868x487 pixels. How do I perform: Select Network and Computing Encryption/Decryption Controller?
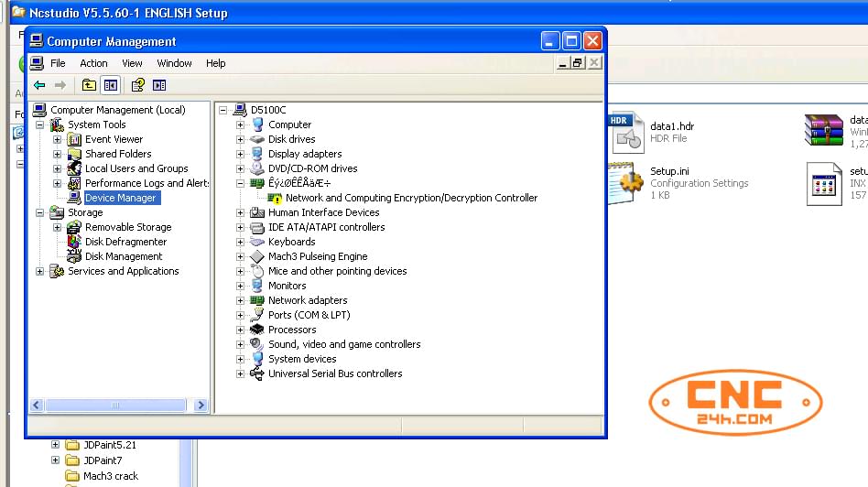[411, 198]
